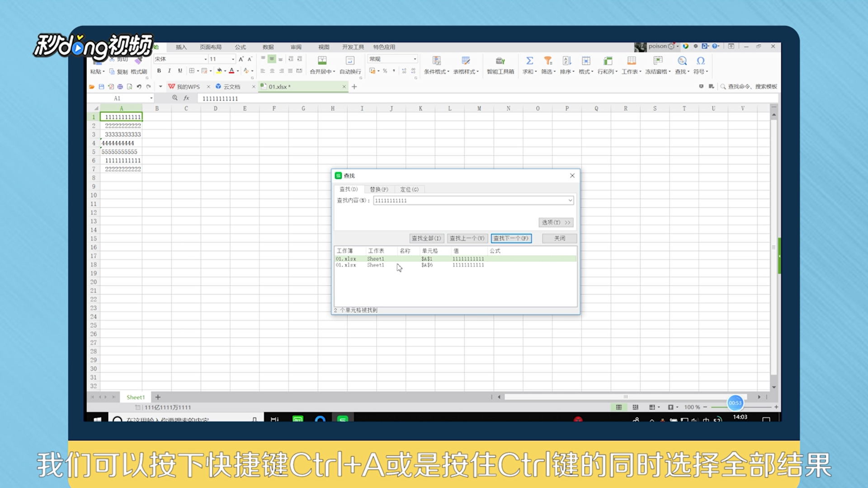868x488 pixels.
Task: Open the 冻结窗格 freeze panes icon
Action: (658, 61)
